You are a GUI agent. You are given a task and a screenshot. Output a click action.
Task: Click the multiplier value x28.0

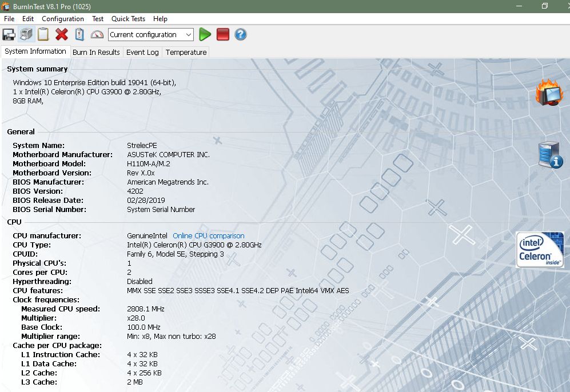click(x=136, y=318)
